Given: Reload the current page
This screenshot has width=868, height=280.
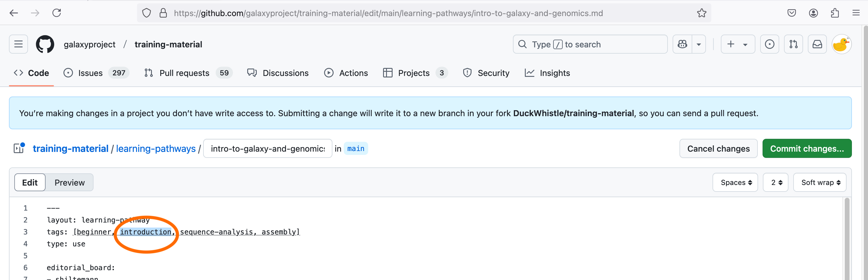Looking at the screenshot, I should (x=57, y=13).
